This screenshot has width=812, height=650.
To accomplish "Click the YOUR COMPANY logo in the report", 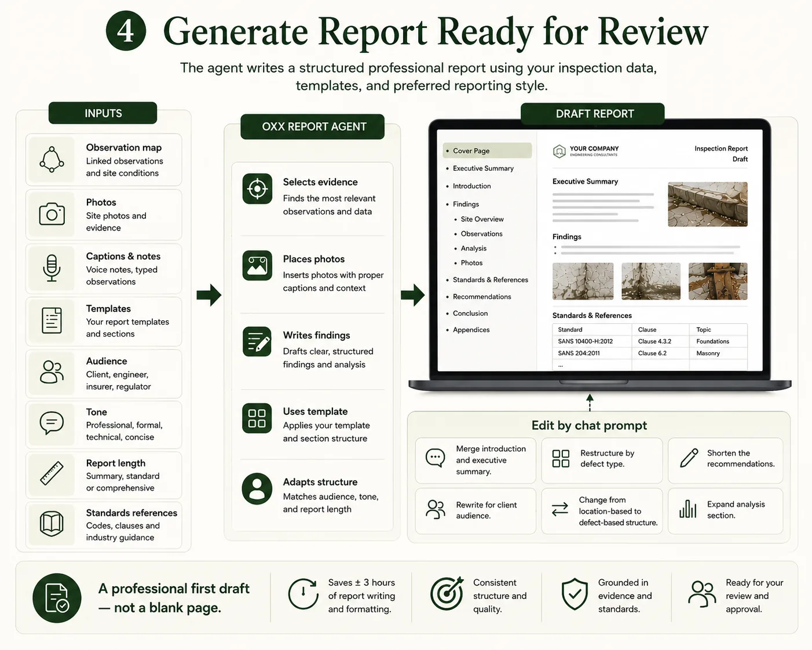I will [x=586, y=151].
